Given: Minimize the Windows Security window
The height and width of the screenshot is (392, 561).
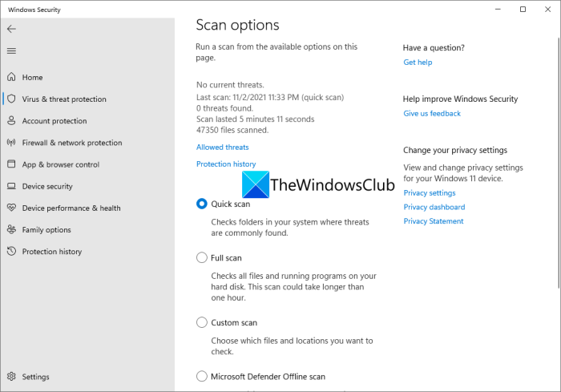Looking at the screenshot, I should pyautogui.click(x=498, y=10).
